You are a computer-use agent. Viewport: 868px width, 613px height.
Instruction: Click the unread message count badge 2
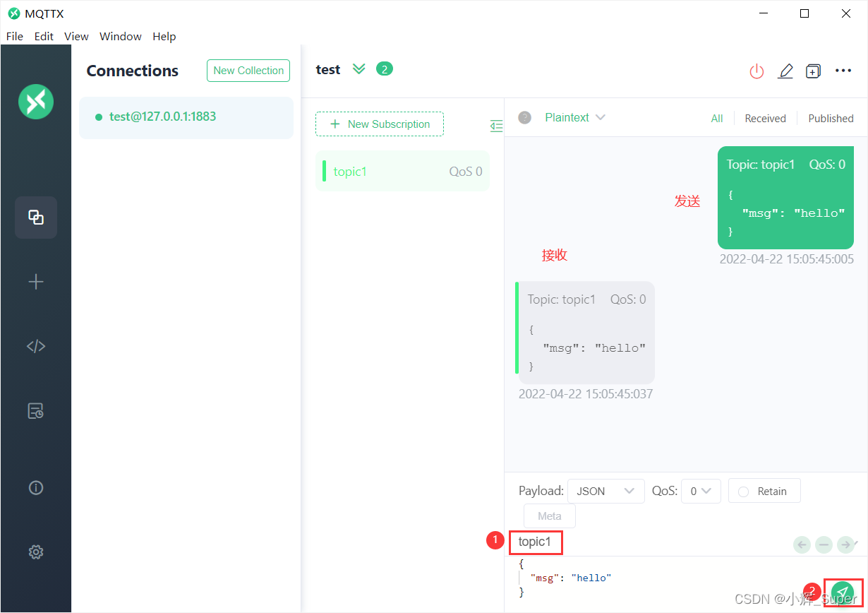pos(385,69)
